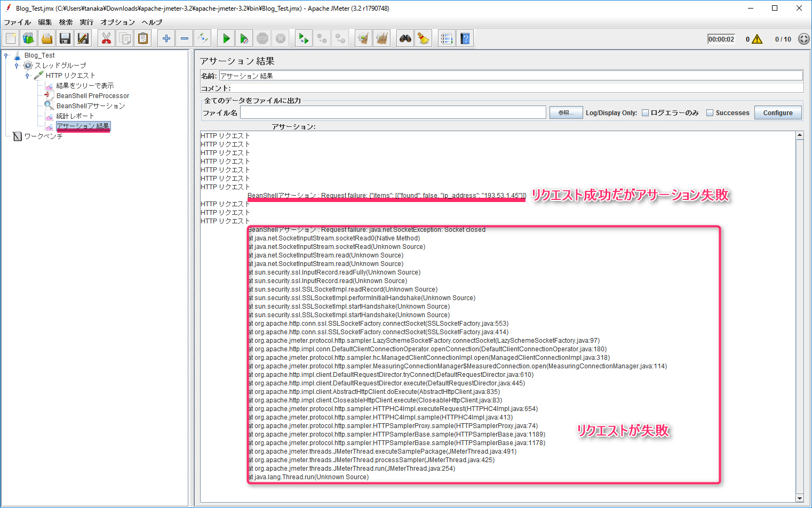The height and width of the screenshot is (508, 812).
Task: Click the 00:00:02 elapsed time display
Action: click(721, 39)
